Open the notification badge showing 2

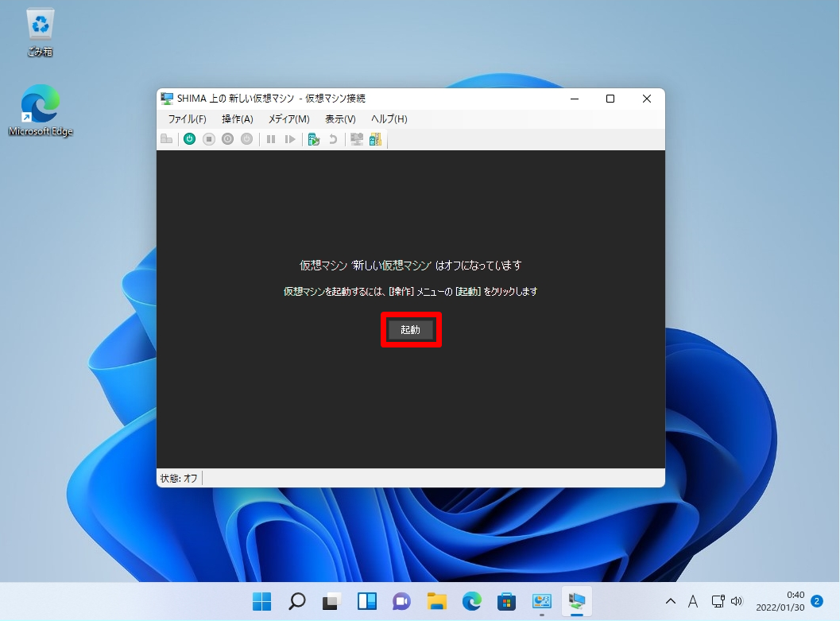tap(817, 601)
